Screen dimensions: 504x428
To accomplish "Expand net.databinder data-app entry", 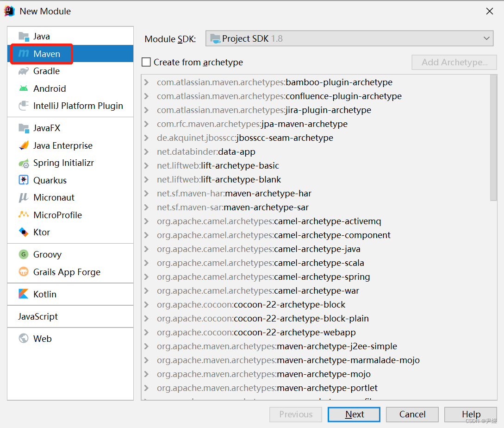I will pyautogui.click(x=147, y=151).
